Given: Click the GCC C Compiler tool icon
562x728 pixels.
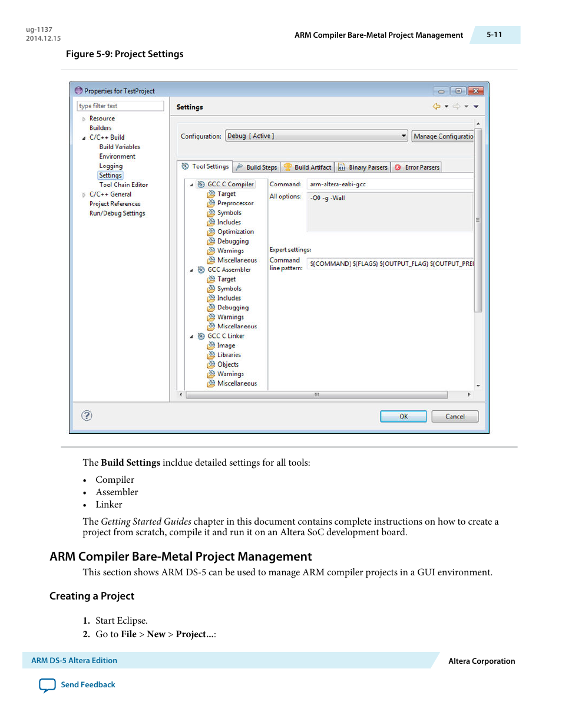Looking at the screenshot, I should [201, 185].
